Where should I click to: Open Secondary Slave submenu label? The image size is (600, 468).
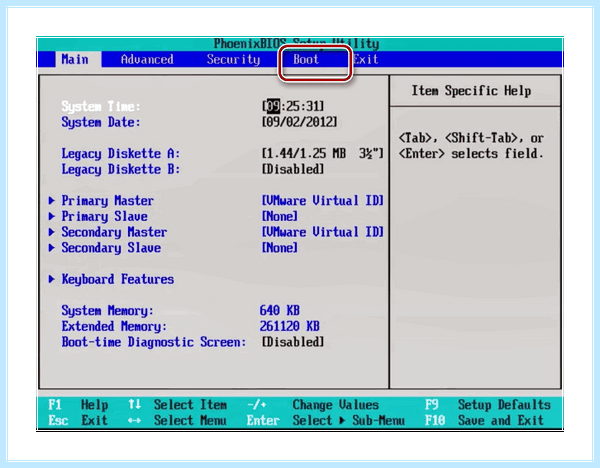click(x=111, y=248)
